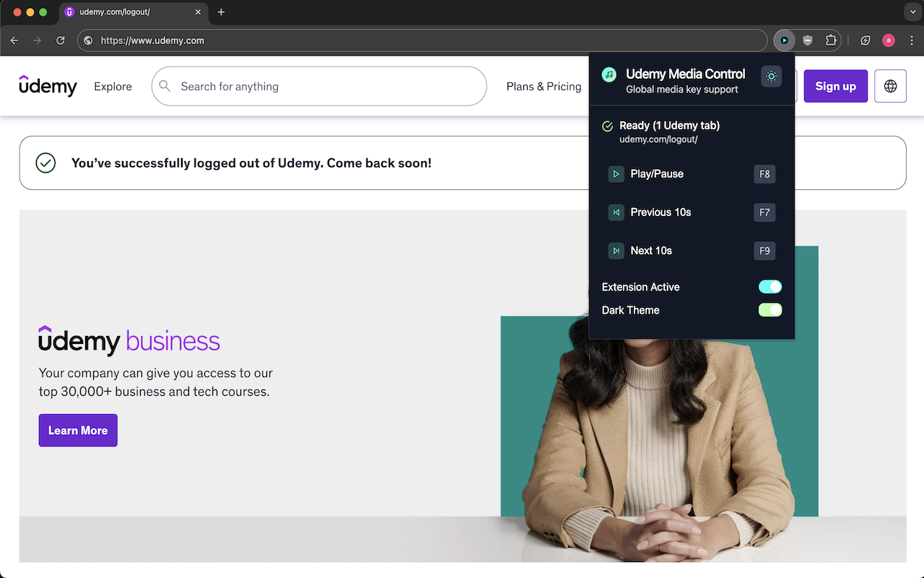Viewport: 924px width, 578px height.
Task: Open the Extensions puzzle icon
Action: click(831, 40)
